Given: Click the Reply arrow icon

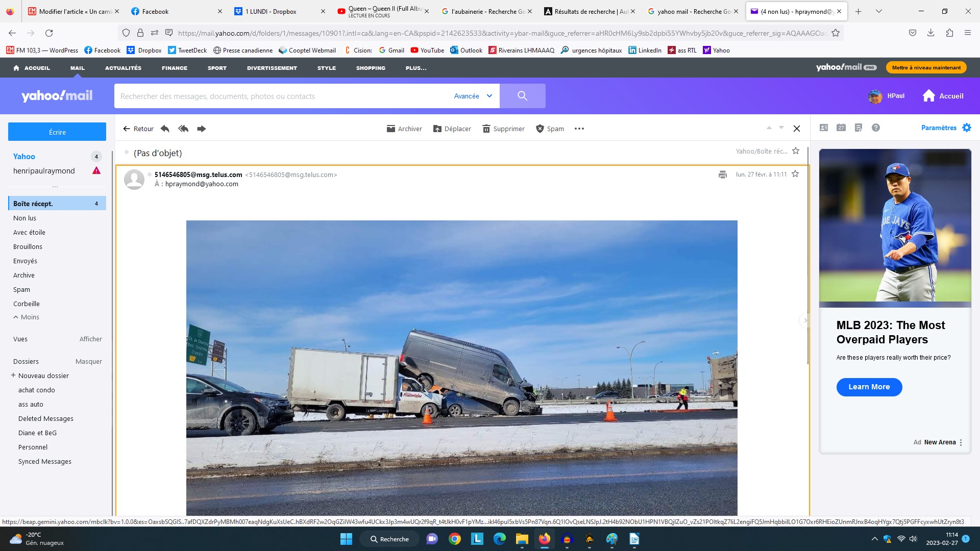Looking at the screenshot, I should [x=165, y=129].
